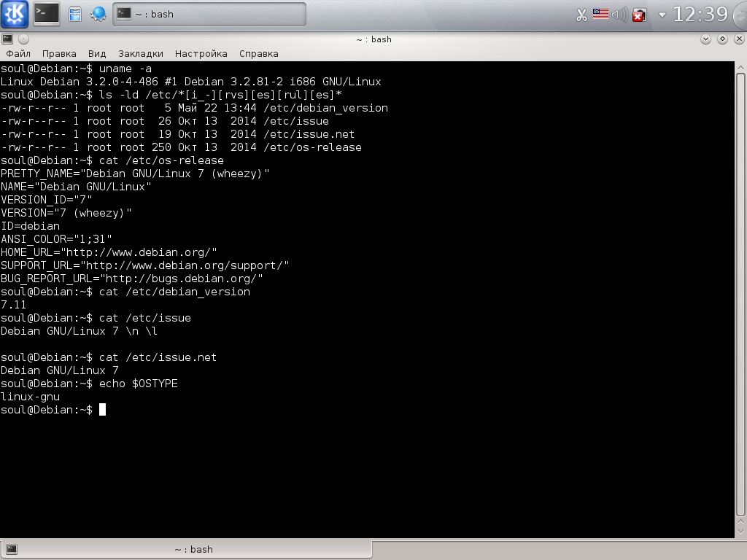Select the '~ : bash' tab at bottom

tap(186, 549)
